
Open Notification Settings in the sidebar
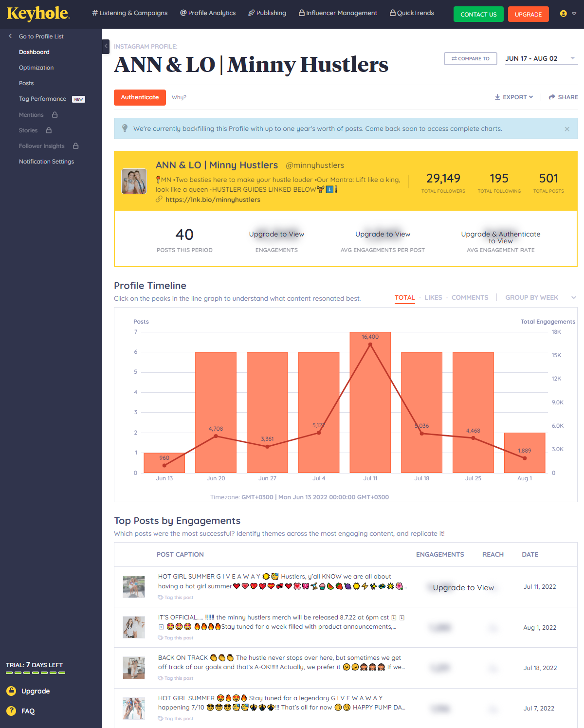[x=47, y=162]
